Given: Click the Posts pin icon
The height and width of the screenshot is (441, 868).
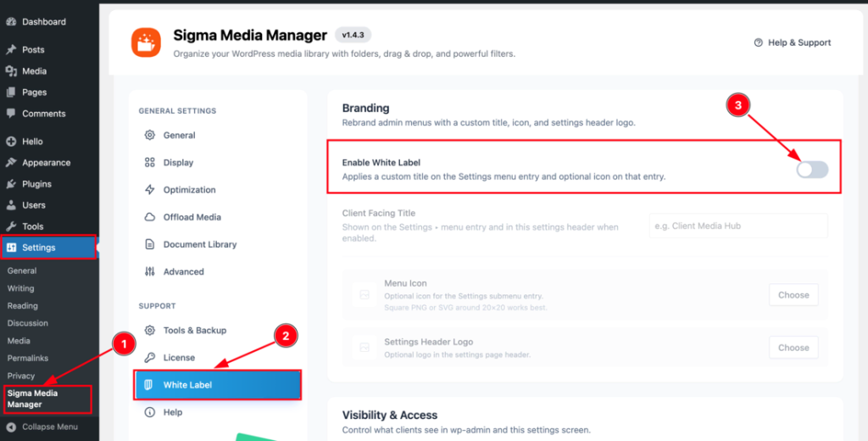Looking at the screenshot, I should 11,50.
